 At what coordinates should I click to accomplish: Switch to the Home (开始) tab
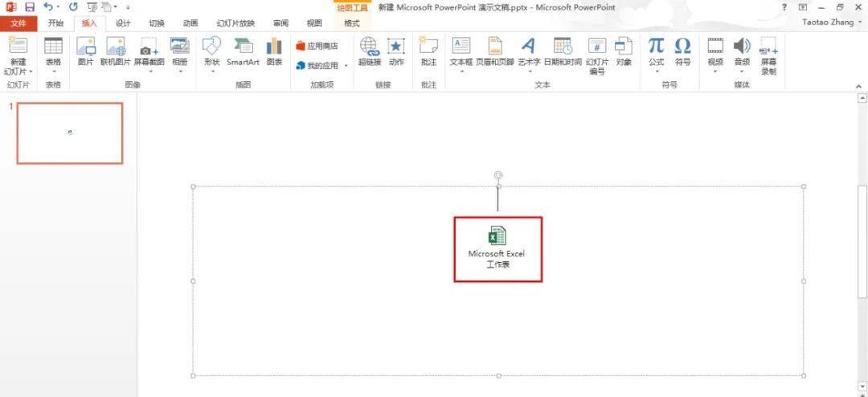(x=55, y=23)
